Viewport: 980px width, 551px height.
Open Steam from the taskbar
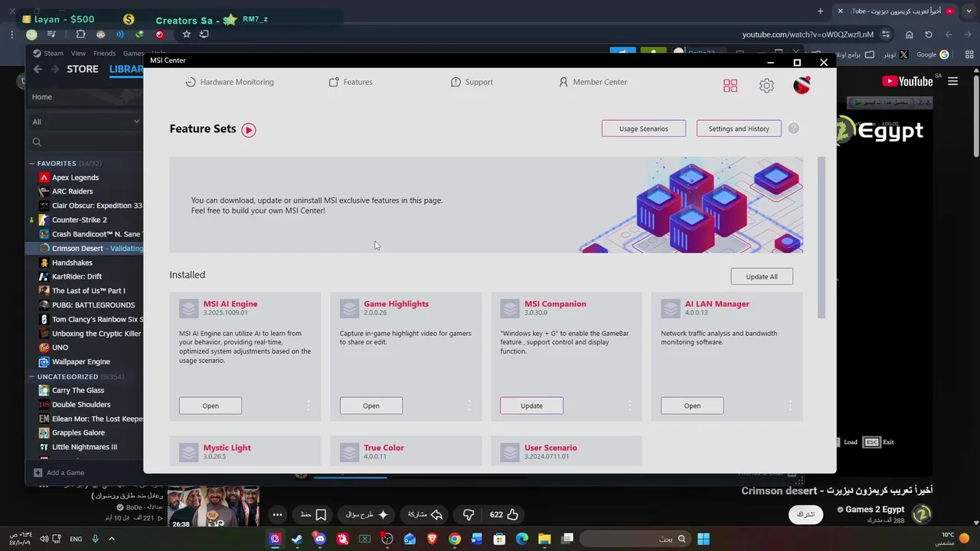click(297, 539)
